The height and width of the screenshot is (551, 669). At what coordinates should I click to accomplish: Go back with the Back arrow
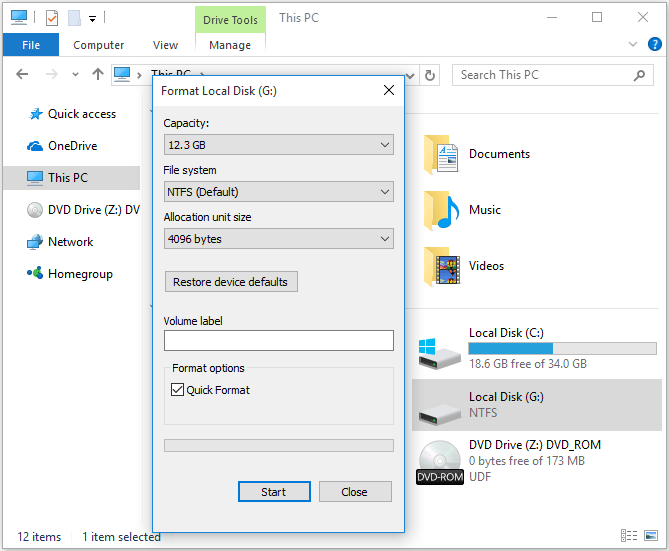point(22,74)
